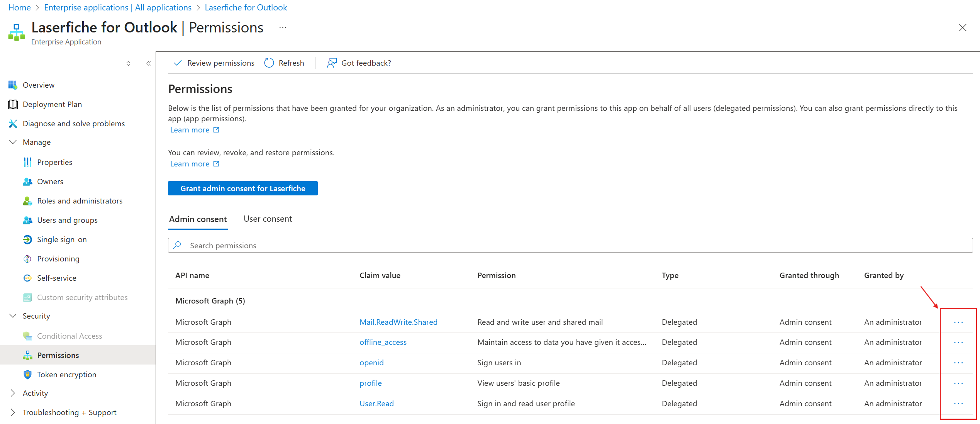Image resolution: width=980 pixels, height=424 pixels.
Task: Open Properties from the Manage section
Action: (x=54, y=162)
